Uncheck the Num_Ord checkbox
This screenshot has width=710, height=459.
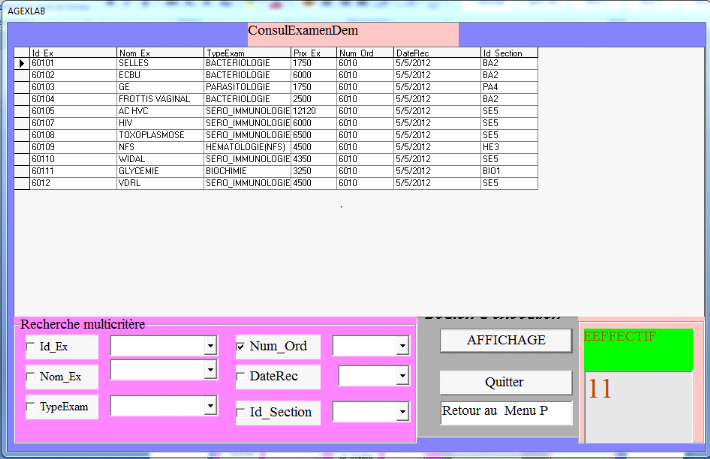pyautogui.click(x=241, y=347)
